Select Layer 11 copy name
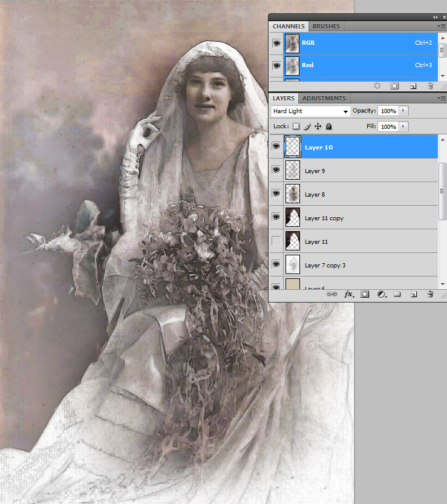This screenshot has height=504, width=447. pyautogui.click(x=324, y=218)
